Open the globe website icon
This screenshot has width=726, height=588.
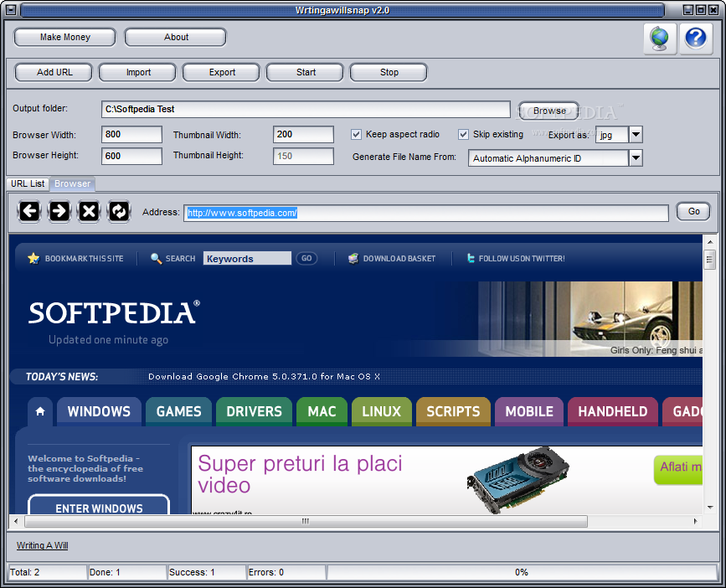coord(660,39)
